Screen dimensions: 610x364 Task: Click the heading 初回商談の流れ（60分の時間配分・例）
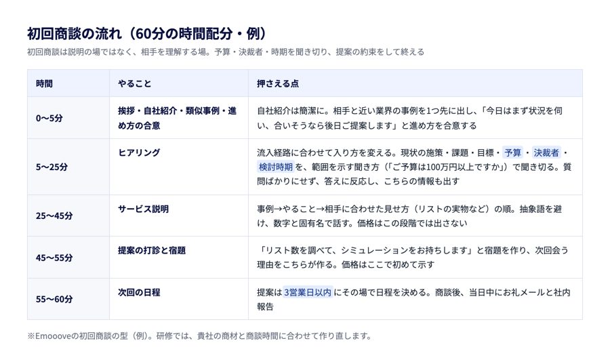tap(147, 34)
